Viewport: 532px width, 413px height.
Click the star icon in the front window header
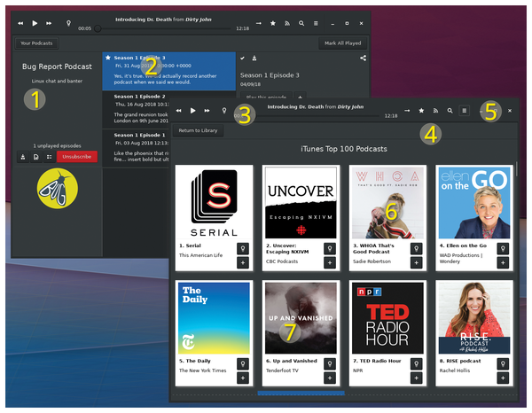point(421,111)
